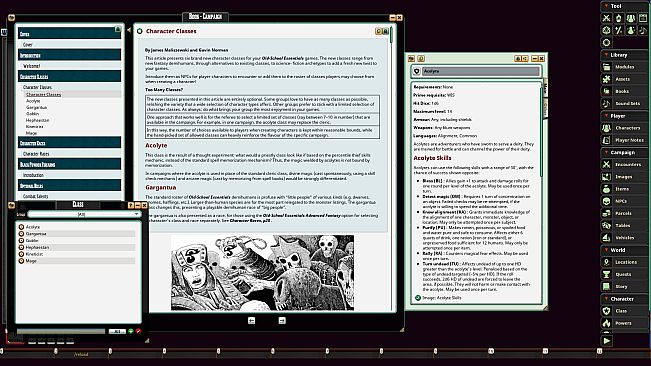651x366 pixels.
Task: Click the Acolyte name field
Action: tap(480, 71)
